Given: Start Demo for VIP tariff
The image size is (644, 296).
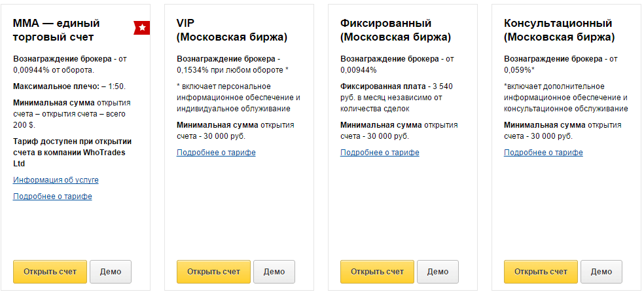Looking at the screenshot, I should coord(274,272).
